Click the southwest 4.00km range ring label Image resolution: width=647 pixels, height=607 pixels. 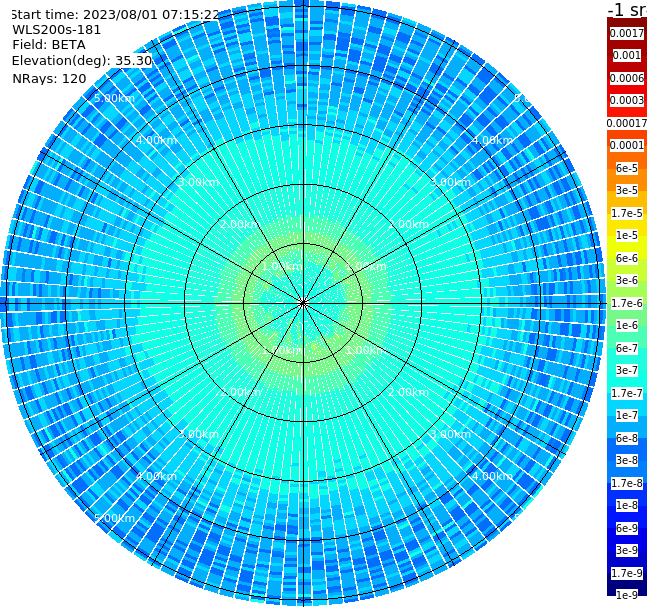click(156, 476)
